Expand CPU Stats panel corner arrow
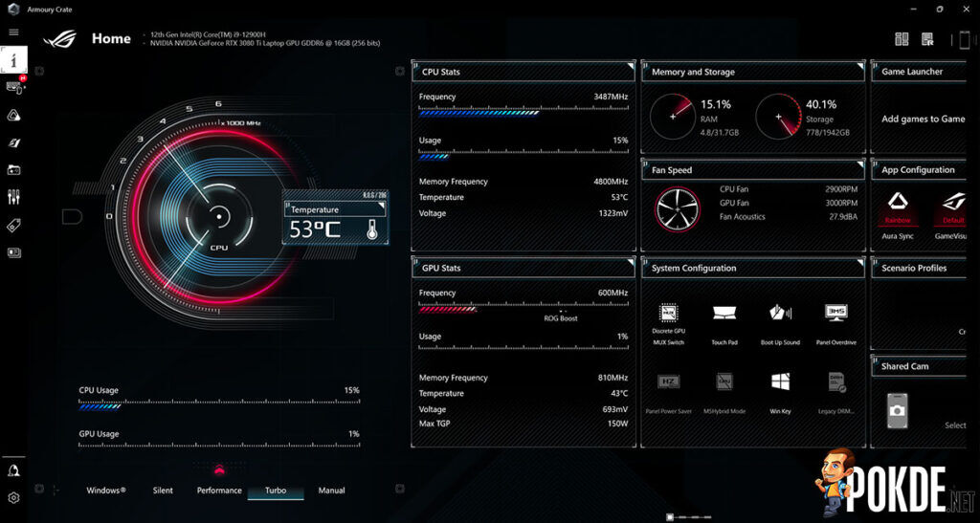This screenshot has width=980, height=523. point(630,66)
